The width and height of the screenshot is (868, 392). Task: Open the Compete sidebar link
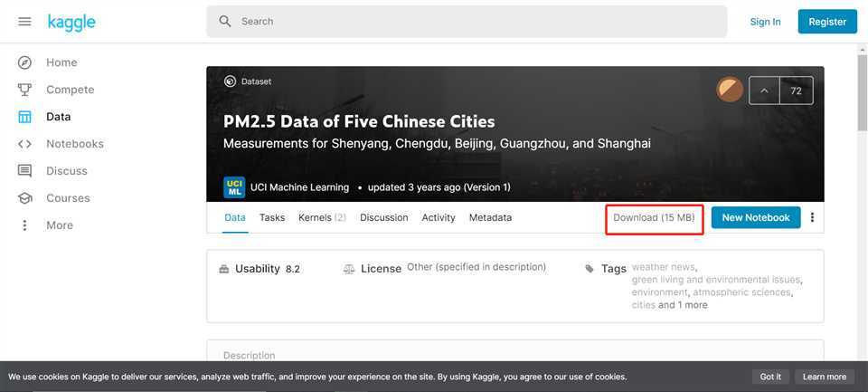pos(71,90)
